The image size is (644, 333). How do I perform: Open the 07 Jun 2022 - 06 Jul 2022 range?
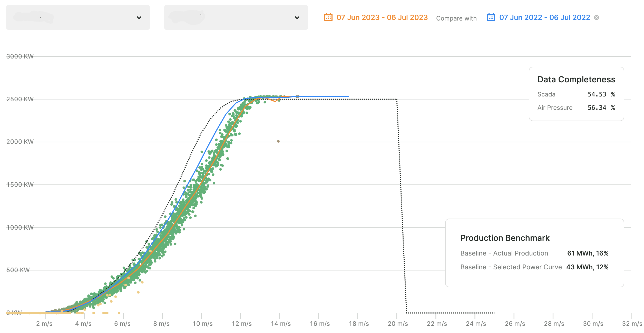[x=544, y=17]
